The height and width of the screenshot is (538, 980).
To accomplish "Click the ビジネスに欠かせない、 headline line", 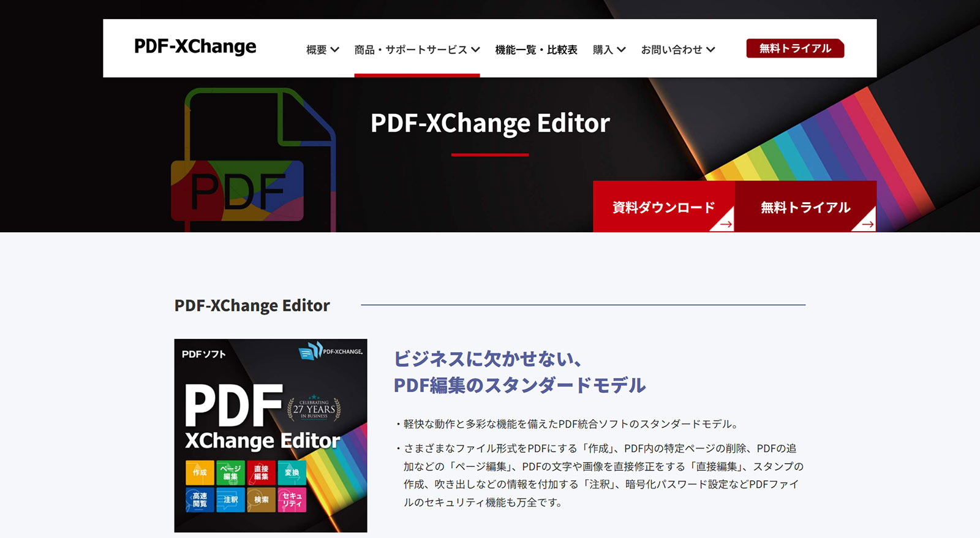I will click(488, 358).
